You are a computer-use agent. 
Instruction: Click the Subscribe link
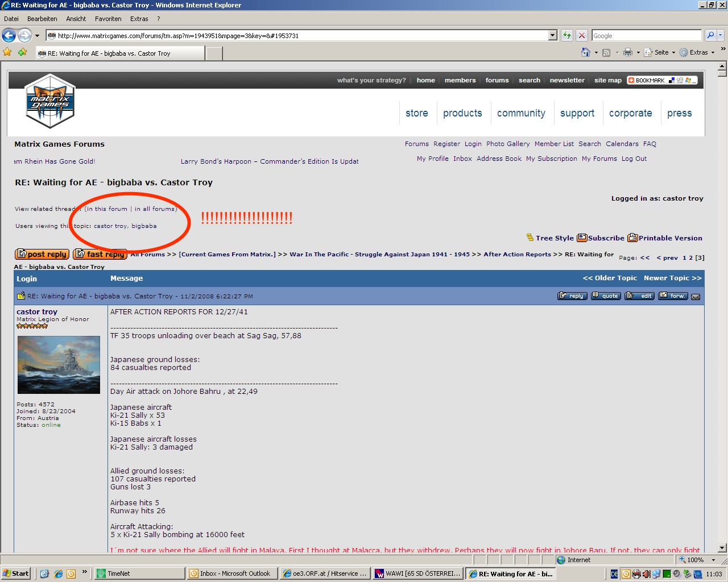[x=601, y=238]
